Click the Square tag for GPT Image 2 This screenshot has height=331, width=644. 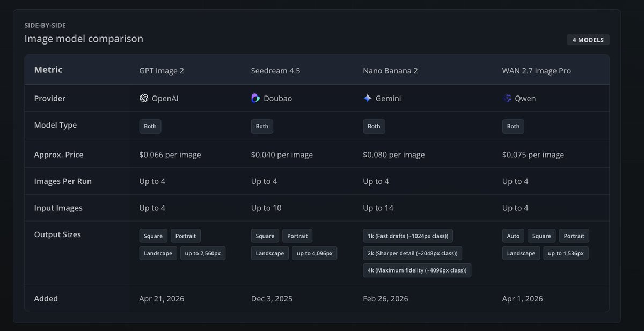pos(153,236)
